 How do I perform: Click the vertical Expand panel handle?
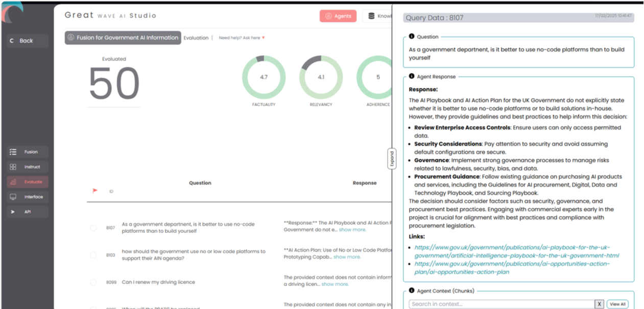[x=392, y=159]
